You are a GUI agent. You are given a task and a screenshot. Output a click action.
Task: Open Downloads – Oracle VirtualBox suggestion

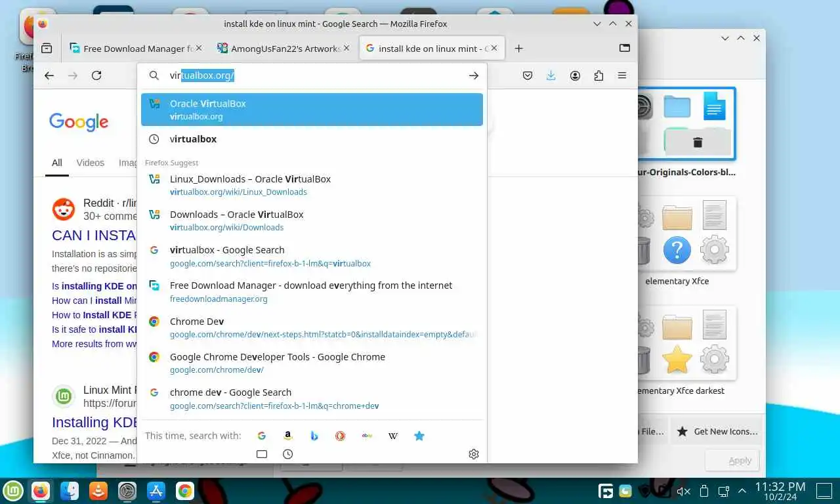312,220
